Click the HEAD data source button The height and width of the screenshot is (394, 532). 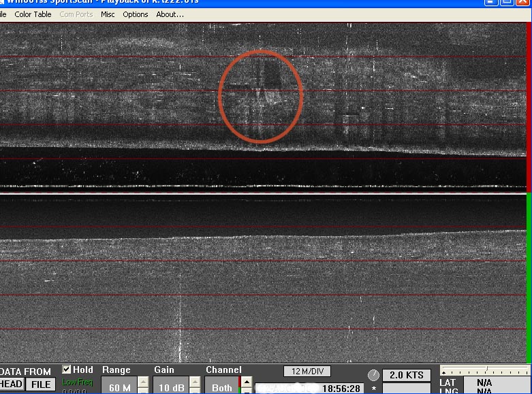12,384
